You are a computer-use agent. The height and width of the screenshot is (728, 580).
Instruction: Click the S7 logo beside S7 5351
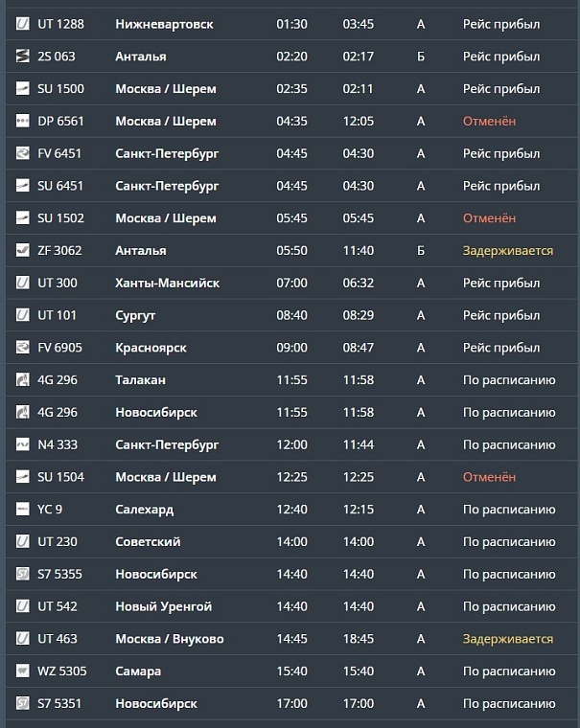[22, 703]
